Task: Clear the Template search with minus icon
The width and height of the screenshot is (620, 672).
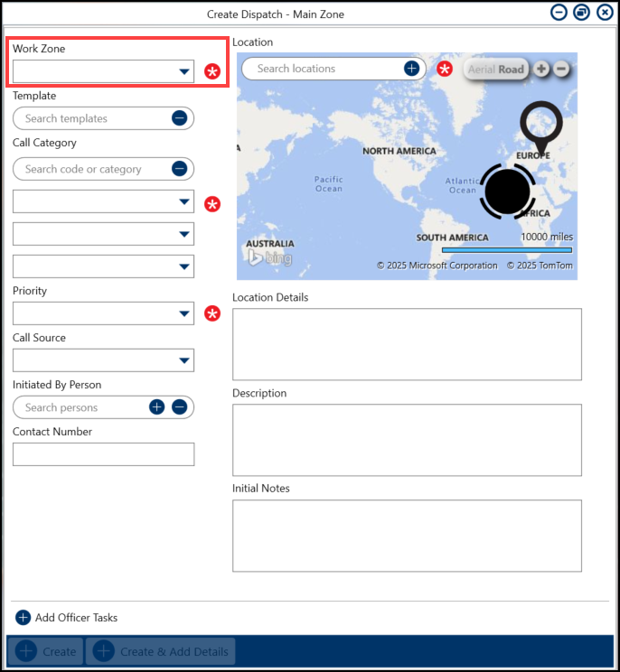Action: 179,117
